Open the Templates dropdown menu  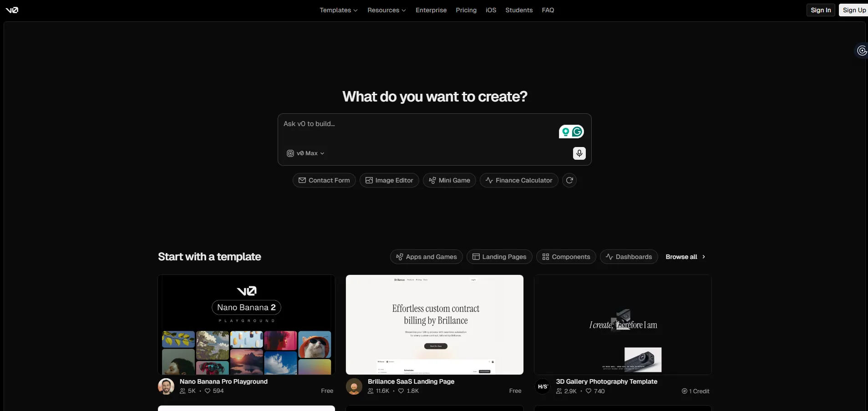(338, 10)
